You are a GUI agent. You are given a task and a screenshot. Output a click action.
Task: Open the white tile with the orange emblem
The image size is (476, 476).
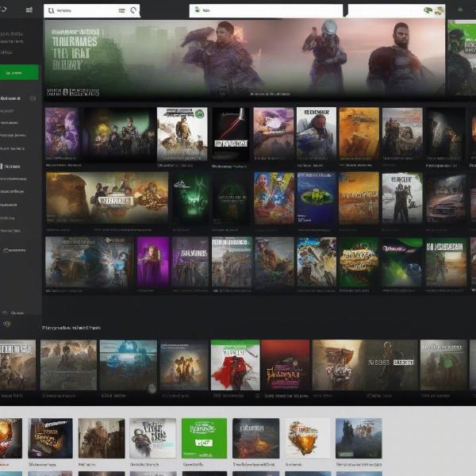pyautogui.click(x=308, y=438)
